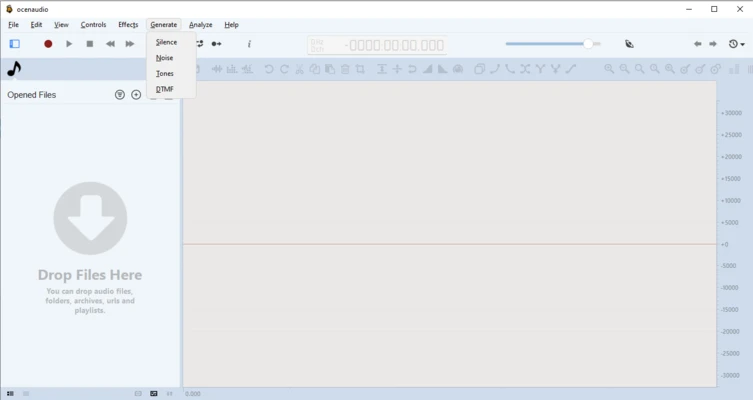Click the zero line in the waveform area
This screenshot has width=753, height=400.
tap(449, 244)
